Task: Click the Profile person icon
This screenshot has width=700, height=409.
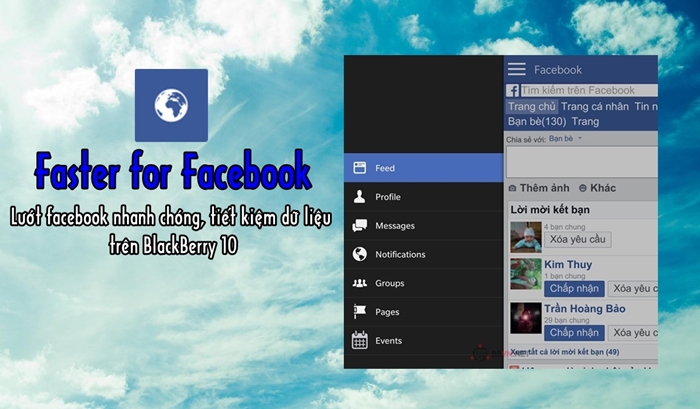Action: coord(359,196)
